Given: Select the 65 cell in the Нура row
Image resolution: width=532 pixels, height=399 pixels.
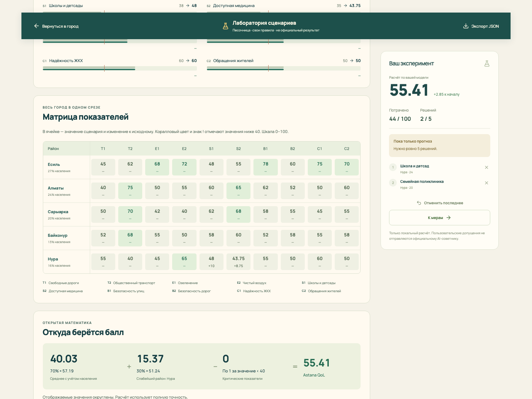Looking at the screenshot, I should point(184,262).
